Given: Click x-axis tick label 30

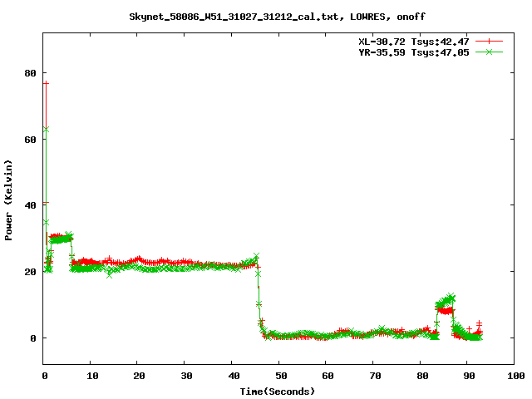Looking at the screenshot, I should pos(186,376).
